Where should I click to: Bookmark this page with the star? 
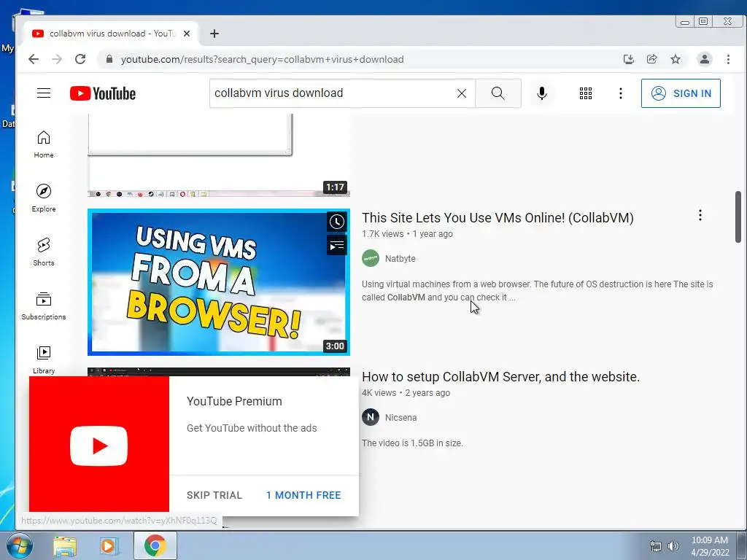pyautogui.click(x=676, y=59)
